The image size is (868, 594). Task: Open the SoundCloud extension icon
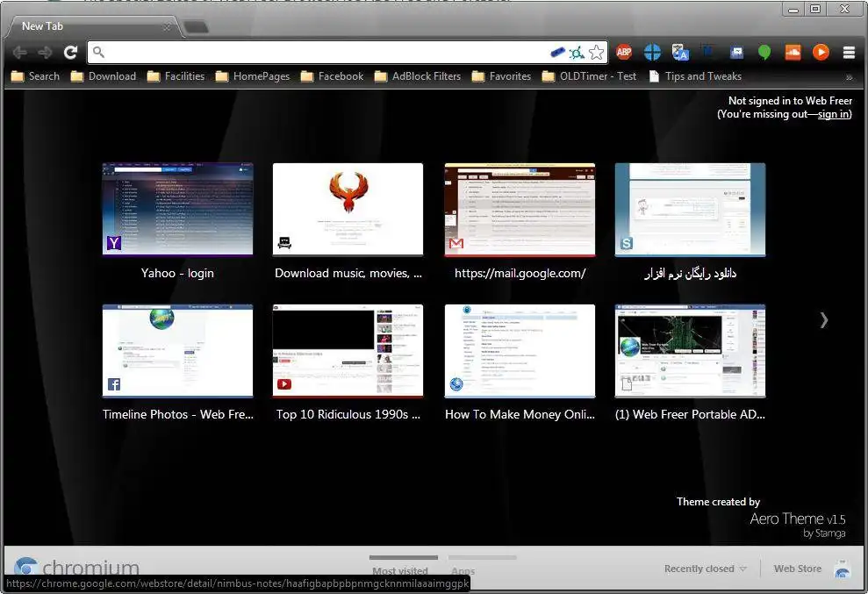coord(793,52)
